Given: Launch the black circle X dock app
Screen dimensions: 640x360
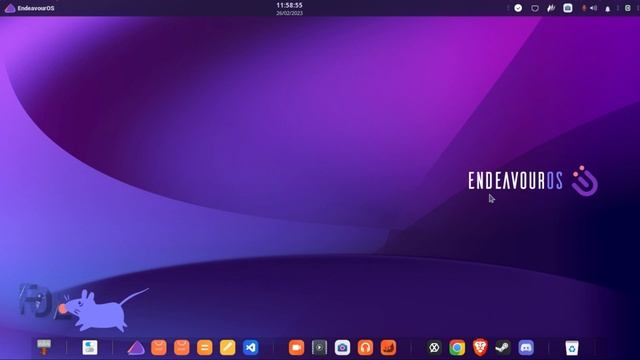Looking at the screenshot, I should pos(434,348).
